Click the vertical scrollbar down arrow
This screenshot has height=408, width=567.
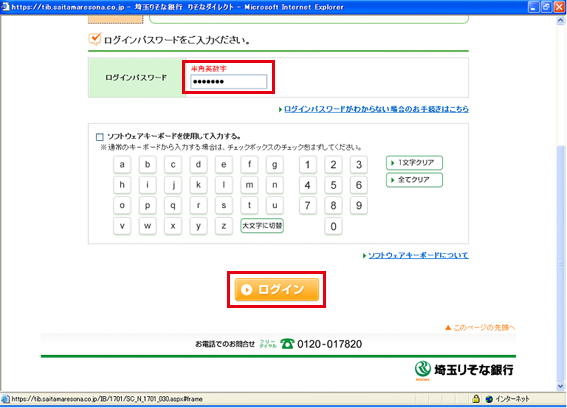(560, 386)
